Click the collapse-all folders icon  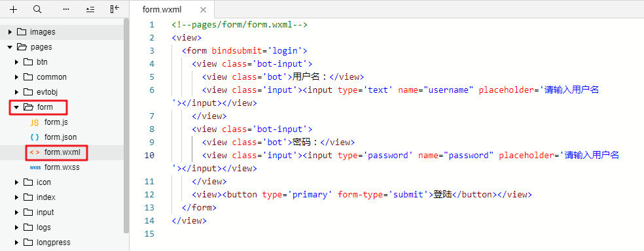pos(90,9)
